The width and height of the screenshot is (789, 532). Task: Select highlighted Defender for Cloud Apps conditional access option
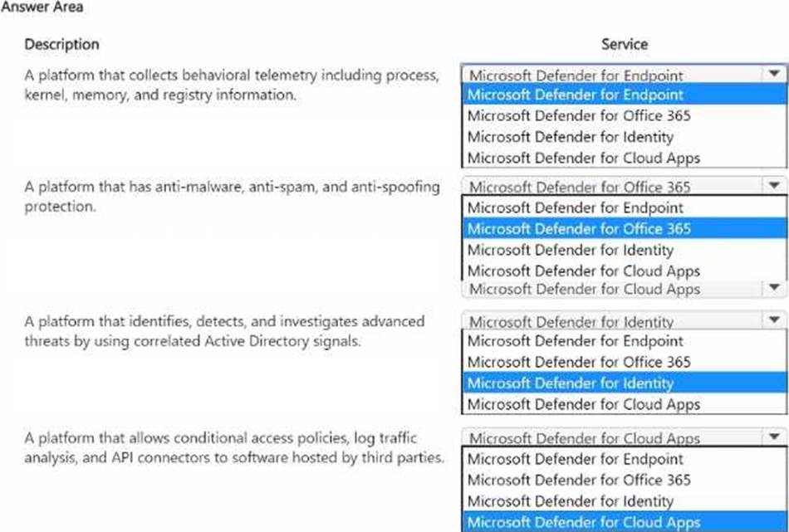pyautogui.click(x=583, y=522)
